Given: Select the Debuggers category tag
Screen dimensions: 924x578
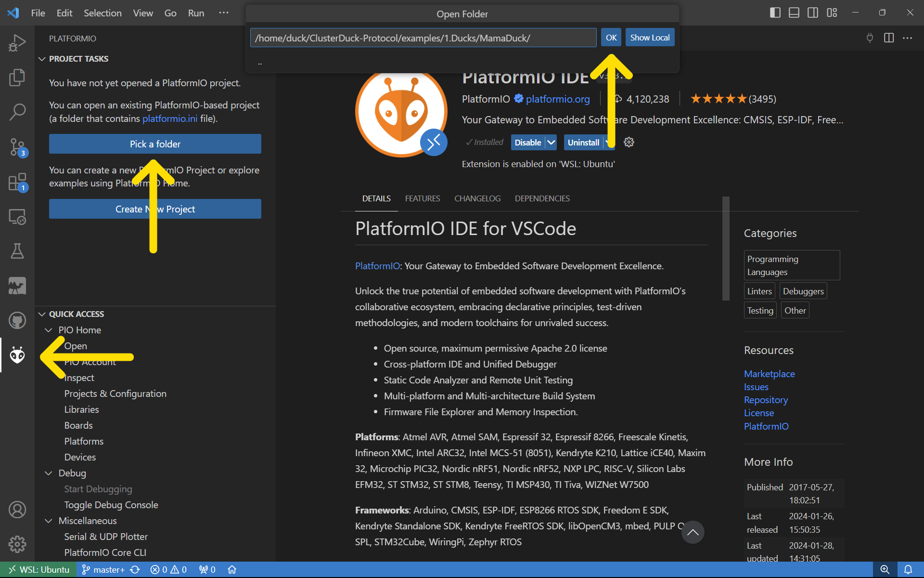Looking at the screenshot, I should [x=803, y=291].
